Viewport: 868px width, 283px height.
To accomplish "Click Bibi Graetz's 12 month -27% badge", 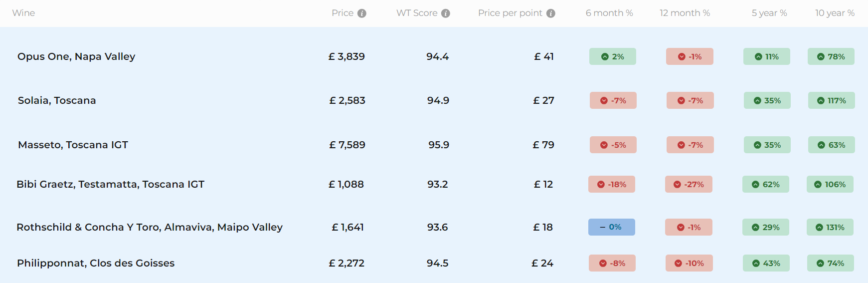I will 688,184.
